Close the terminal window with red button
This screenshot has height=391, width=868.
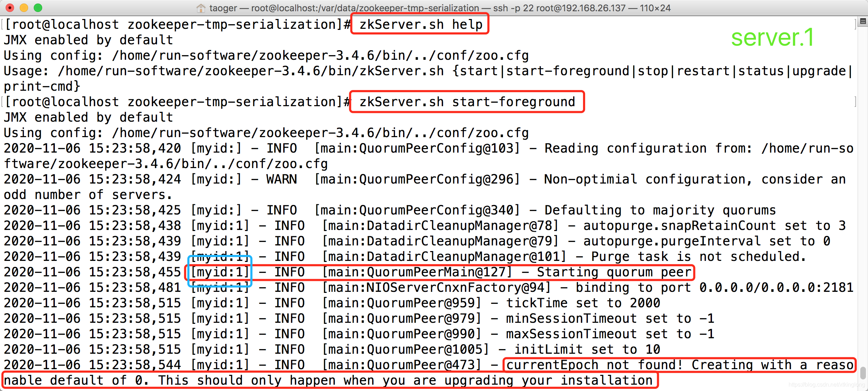tap(10, 8)
